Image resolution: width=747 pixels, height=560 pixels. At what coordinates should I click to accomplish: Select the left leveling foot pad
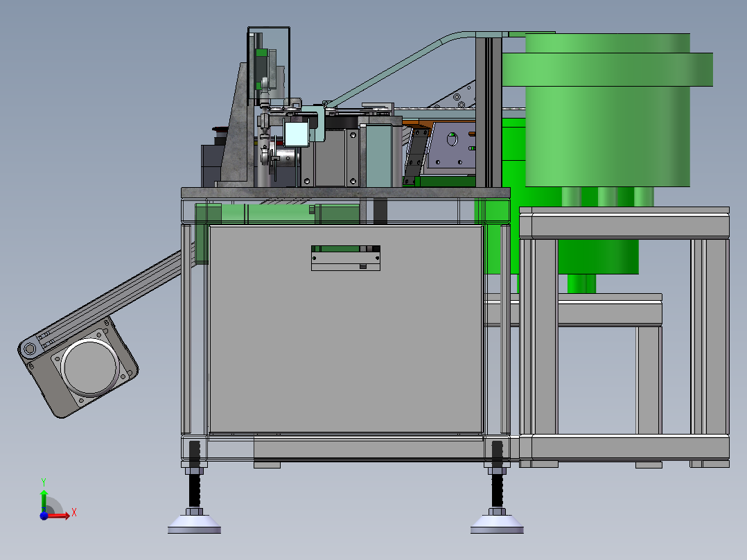pyautogui.click(x=194, y=525)
